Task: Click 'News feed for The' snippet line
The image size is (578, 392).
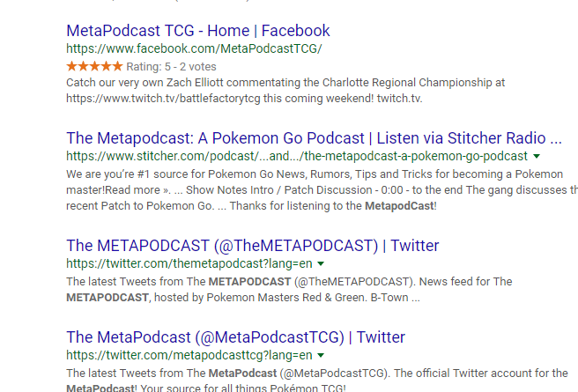Action: (289, 282)
